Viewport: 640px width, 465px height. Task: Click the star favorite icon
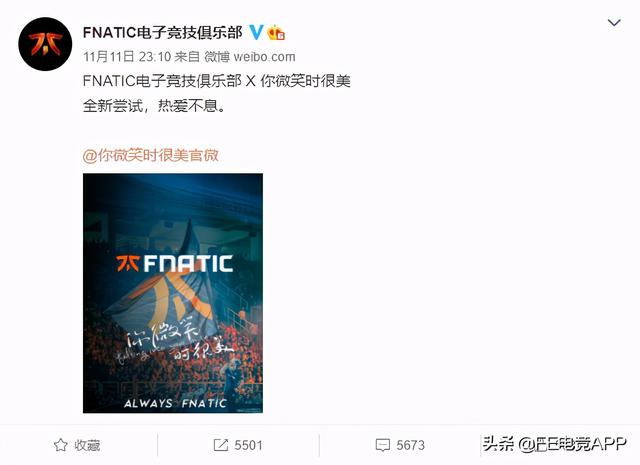60,445
